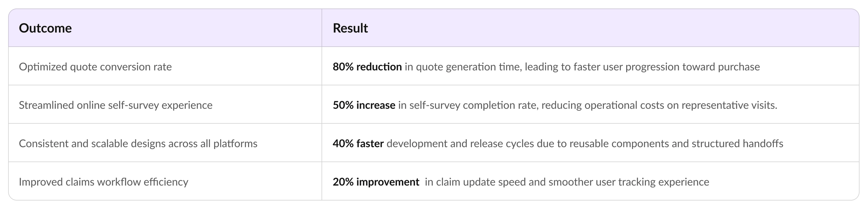Screen dimensions: 868x209
Task: Click the bold '40% faster' text
Action: pos(358,144)
